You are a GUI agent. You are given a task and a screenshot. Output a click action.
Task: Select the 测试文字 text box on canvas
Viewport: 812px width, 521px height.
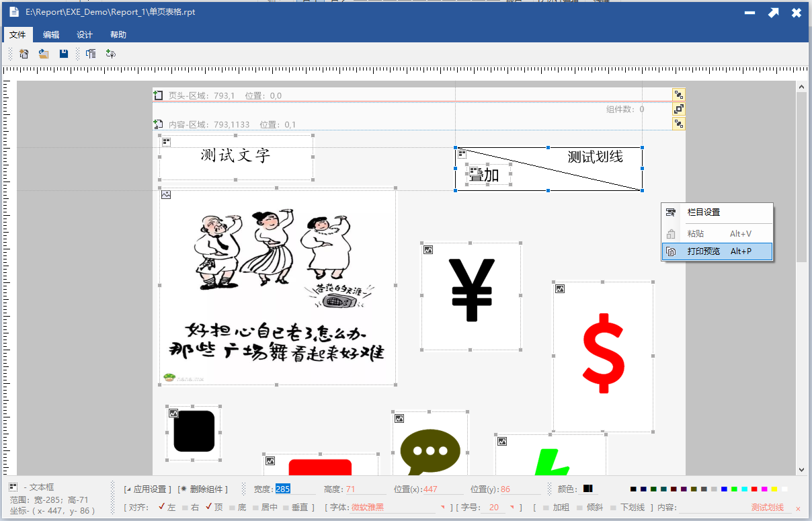point(235,156)
